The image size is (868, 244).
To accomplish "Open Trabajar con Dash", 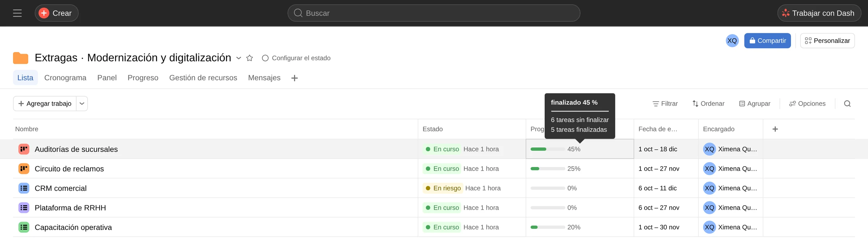I will (819, 13).
